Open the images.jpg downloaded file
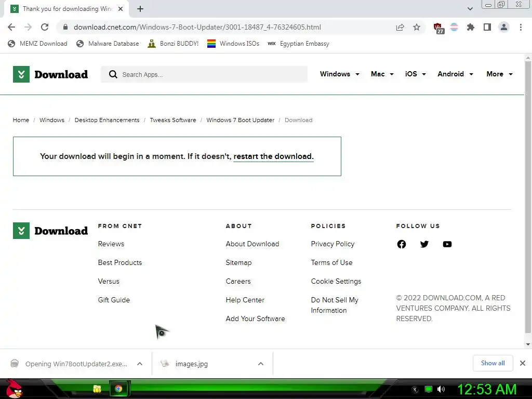This screenshot has height=399, width=532. pos(192,364)
